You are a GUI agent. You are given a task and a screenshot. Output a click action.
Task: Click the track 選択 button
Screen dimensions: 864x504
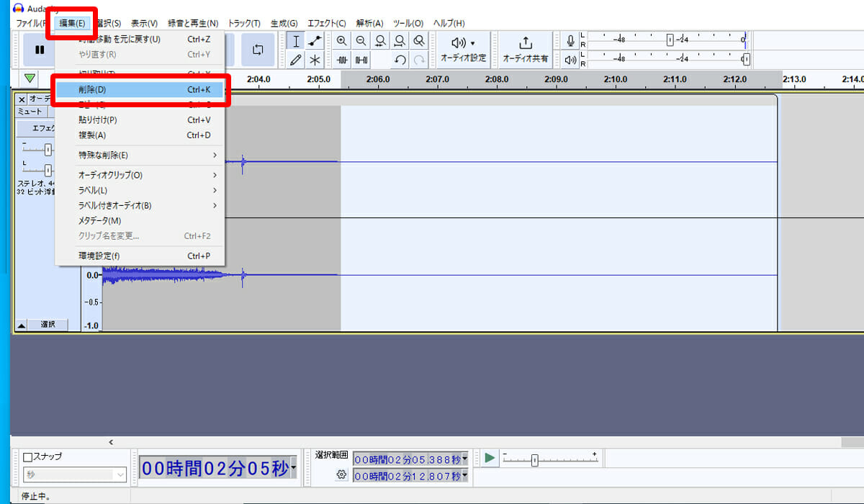tap(48, 325)
